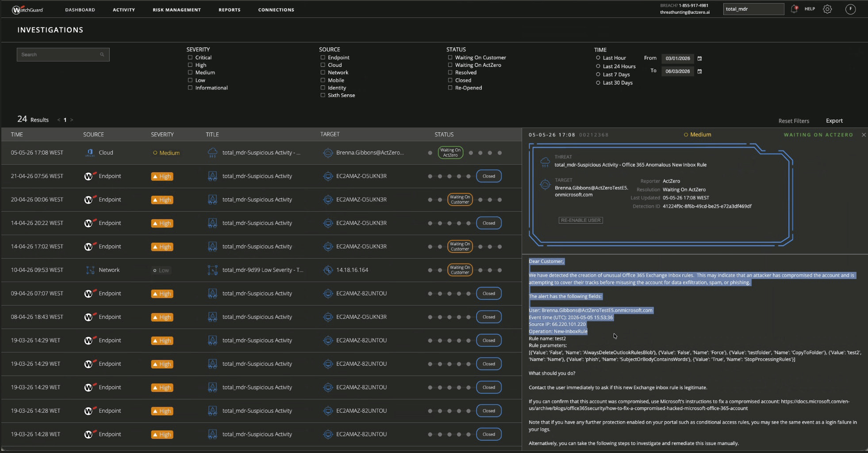868x453 pixels.
Task: Export the investigation results
Action: (834, 121)
